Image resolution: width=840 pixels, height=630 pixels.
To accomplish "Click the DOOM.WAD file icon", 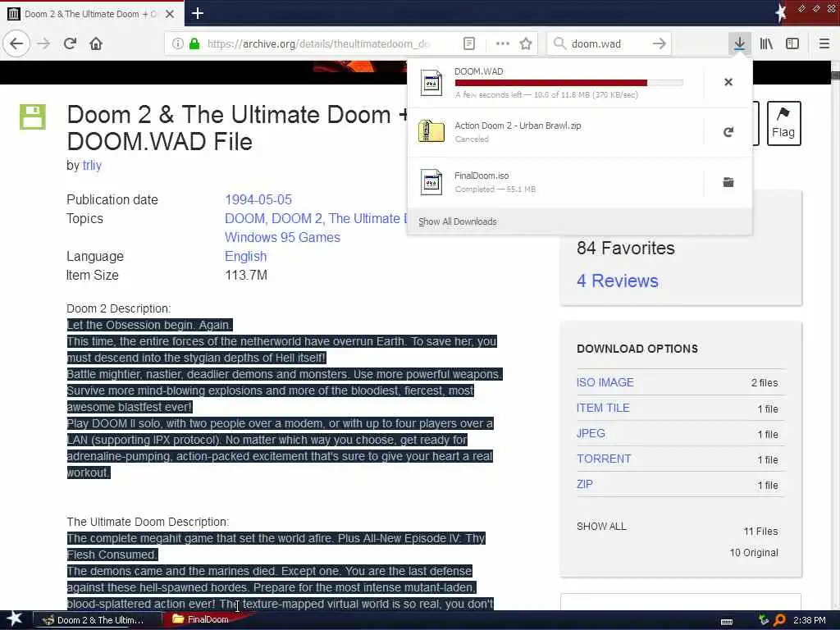I will [x=431, y=83].
